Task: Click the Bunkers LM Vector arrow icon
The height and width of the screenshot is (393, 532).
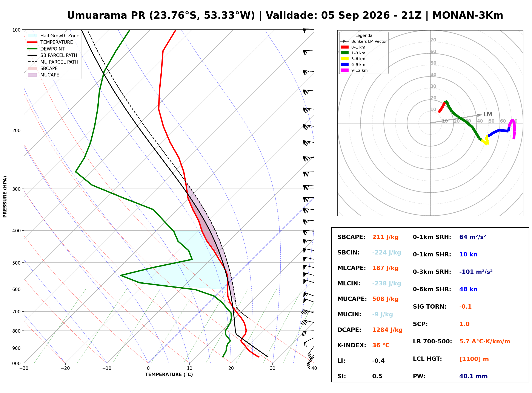Action: point(344,41)
